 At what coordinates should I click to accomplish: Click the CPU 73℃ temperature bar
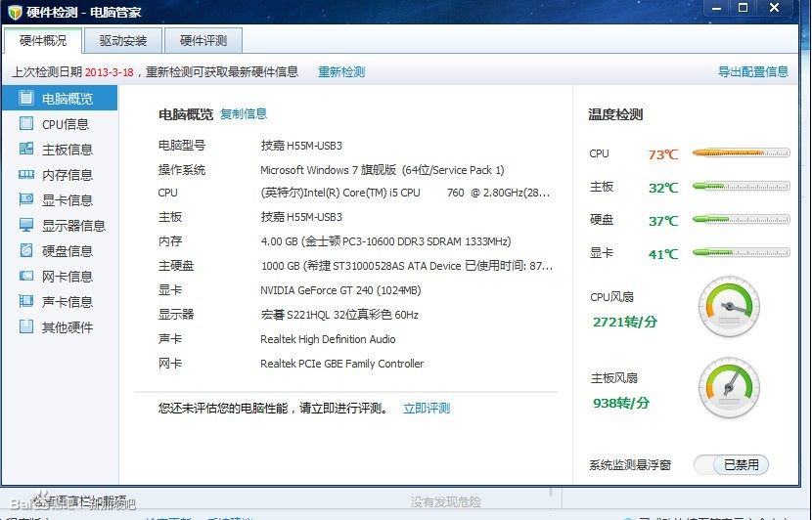[741, 152]
